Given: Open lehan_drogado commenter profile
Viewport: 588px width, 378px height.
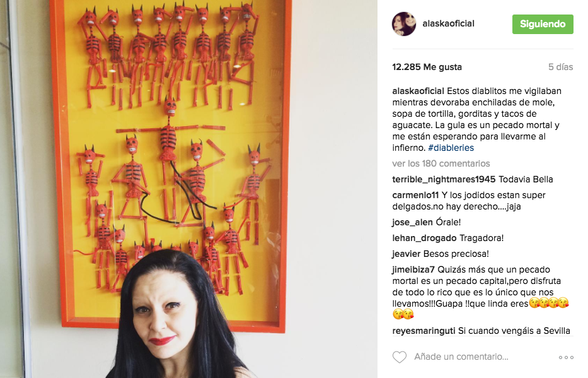Looking at the screenshot, I should pyautogui.click(x=424, y=238).
